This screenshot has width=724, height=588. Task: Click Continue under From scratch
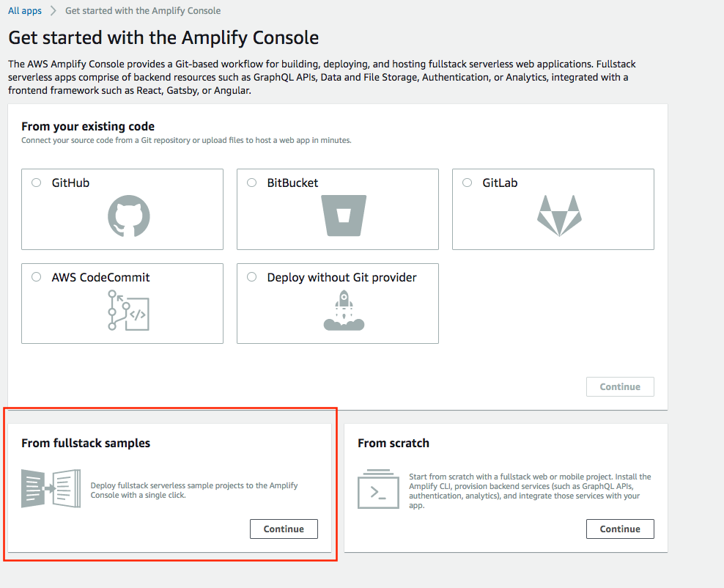(x=620, y=529)
